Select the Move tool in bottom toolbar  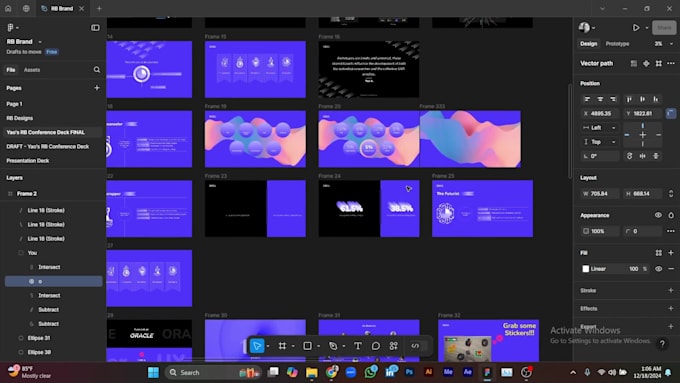pyautogui.click(x=257, y=346)
